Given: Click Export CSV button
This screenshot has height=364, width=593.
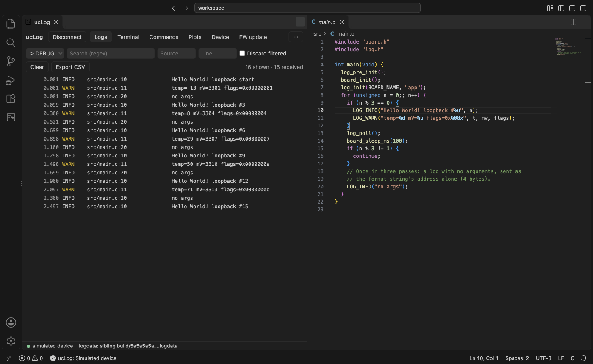Looking at the screenshot, I should [x=70, y=67].
